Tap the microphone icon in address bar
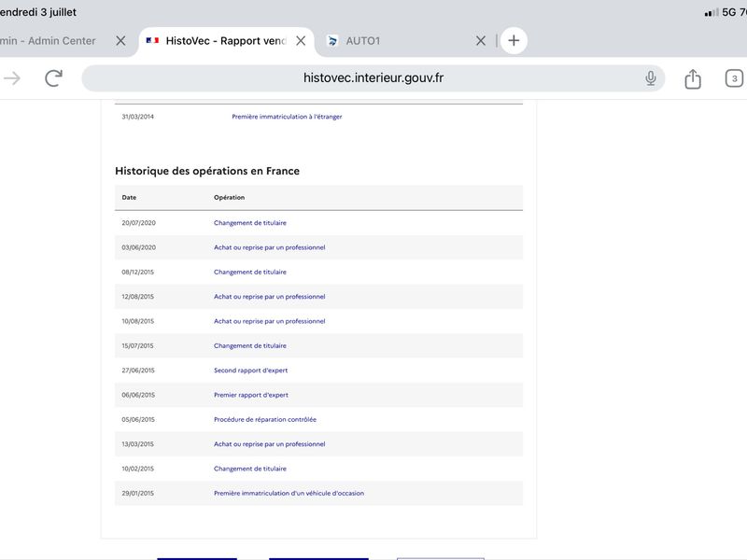The height and width of the screenshot is (560, 747). [650, 78]
